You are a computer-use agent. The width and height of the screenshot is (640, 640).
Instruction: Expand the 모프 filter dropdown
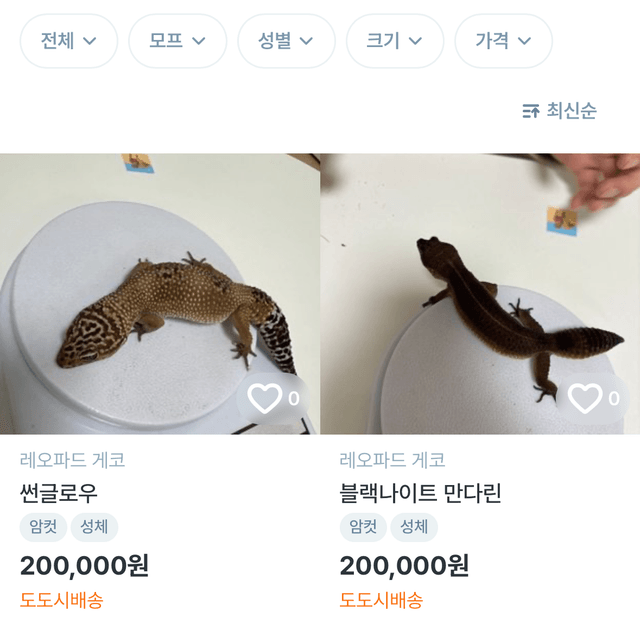(x=177, y=41)
